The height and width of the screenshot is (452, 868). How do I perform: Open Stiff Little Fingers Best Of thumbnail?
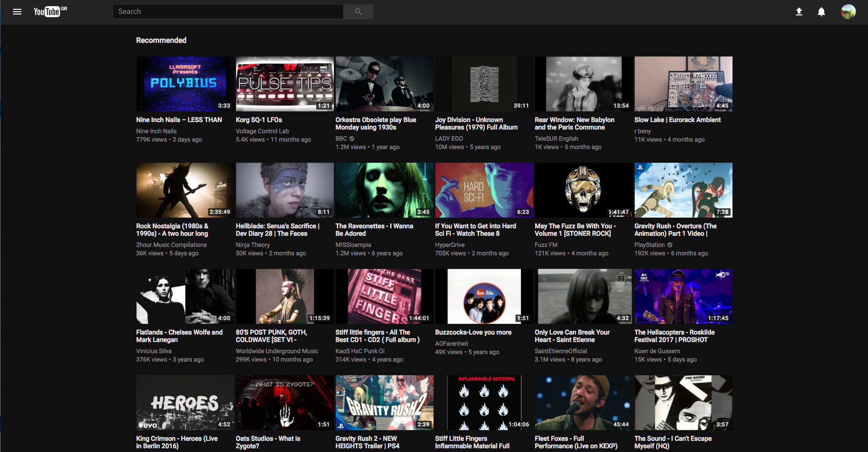click(x=384, y=296)
